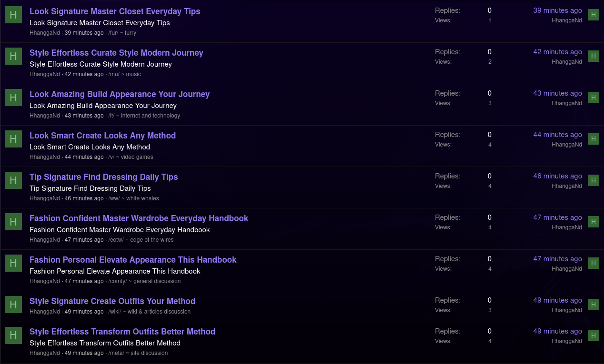Click the '46 minutes ago' last-post link
This screenshot has width=604, height=364.
click(x=557, y=176)
